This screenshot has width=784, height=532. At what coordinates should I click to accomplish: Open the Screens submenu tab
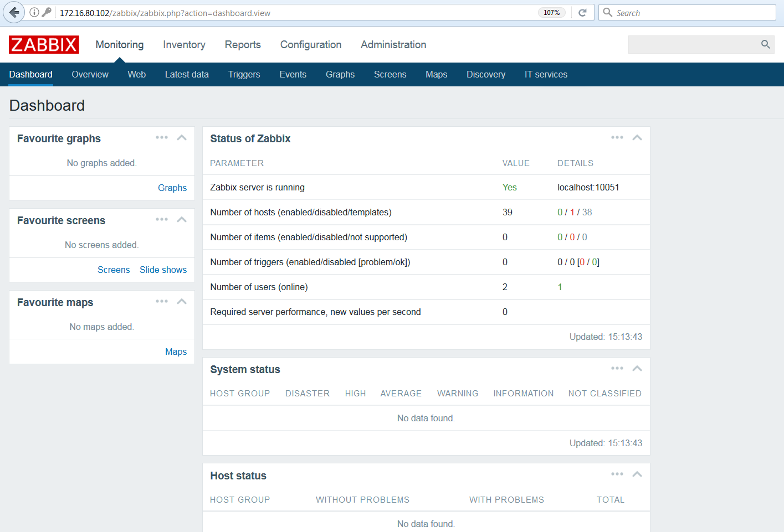point(390,74)
